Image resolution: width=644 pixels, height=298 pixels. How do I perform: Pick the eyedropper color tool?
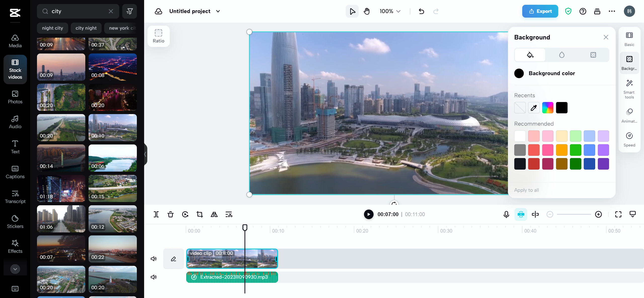(x=534, y=108)
